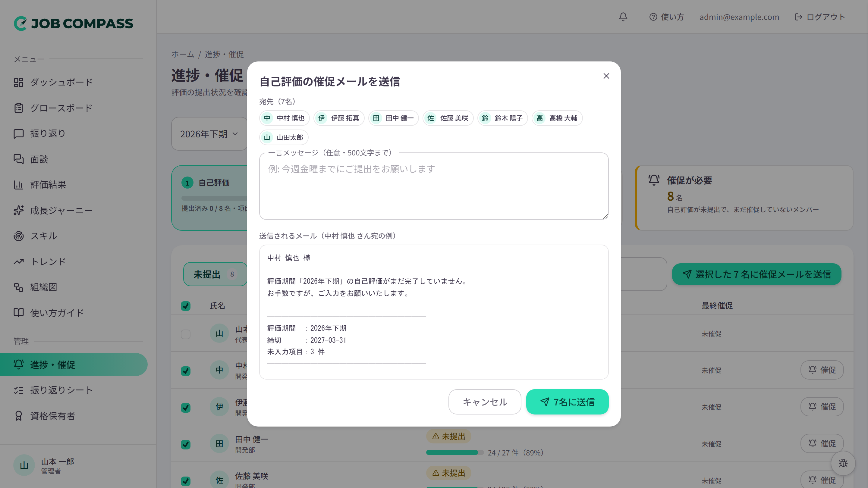The image size is (868, 488).
Task: Focus the 一言メッセージ text area
Action: click(434, 186)
